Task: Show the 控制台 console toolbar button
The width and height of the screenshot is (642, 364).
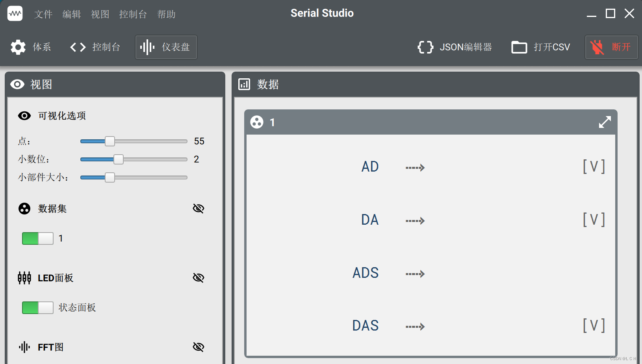Action: pos(95,47)
